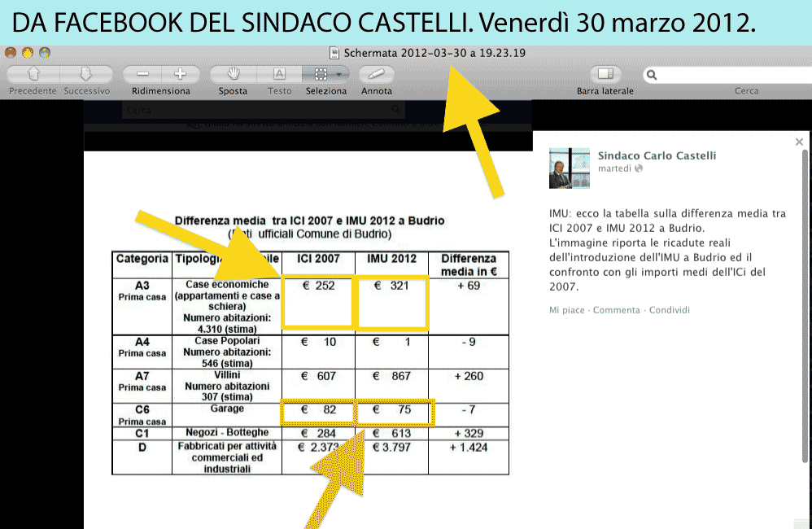
Task: Click the Garage cell
Action: point(227,414)
